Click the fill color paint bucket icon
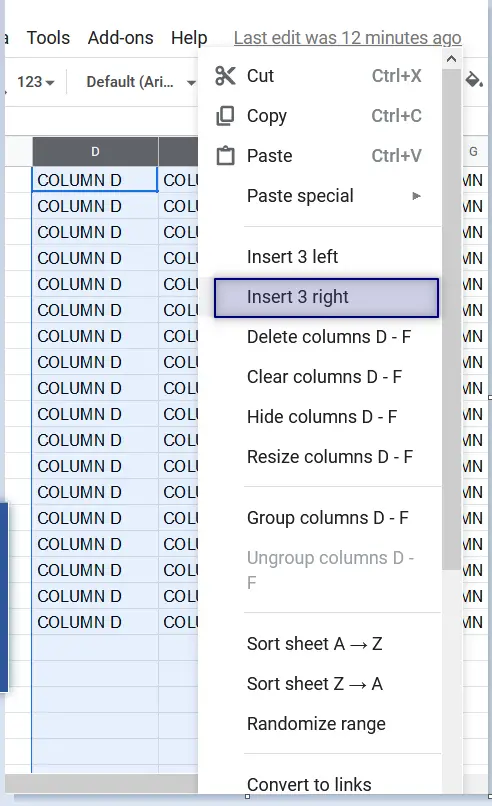 (x=473, y=80)
